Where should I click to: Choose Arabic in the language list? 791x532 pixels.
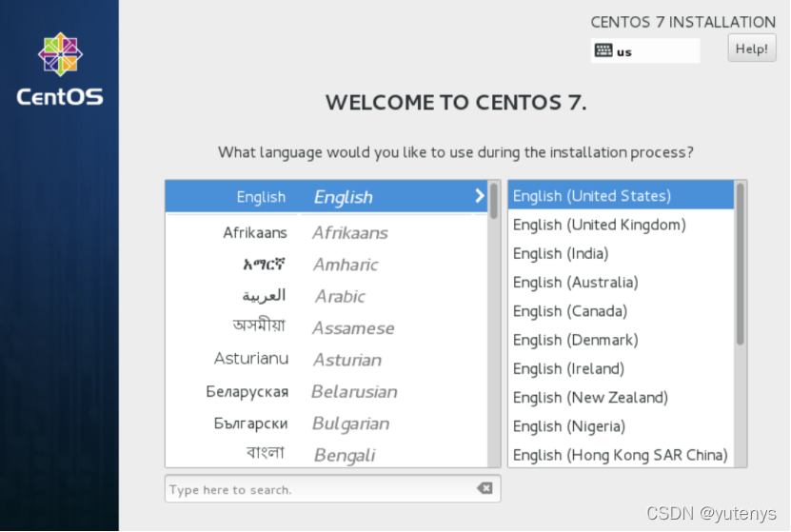pyautogui.click(x=326, y=296)
